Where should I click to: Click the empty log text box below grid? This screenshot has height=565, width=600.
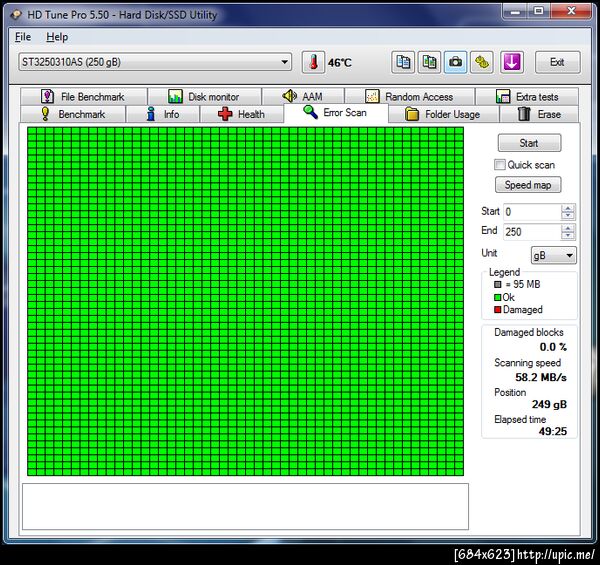[245, 506]
